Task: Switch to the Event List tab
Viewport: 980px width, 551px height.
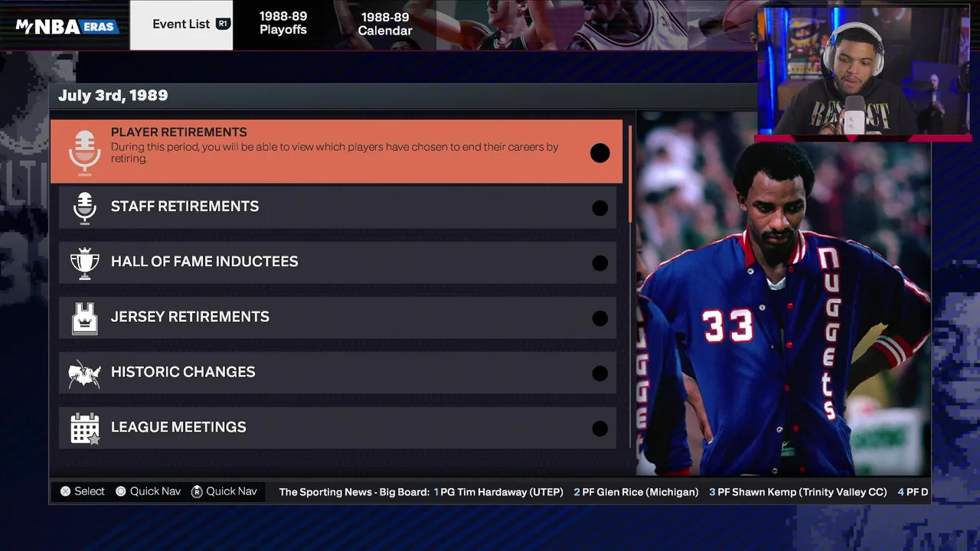Action: point(181,24)
